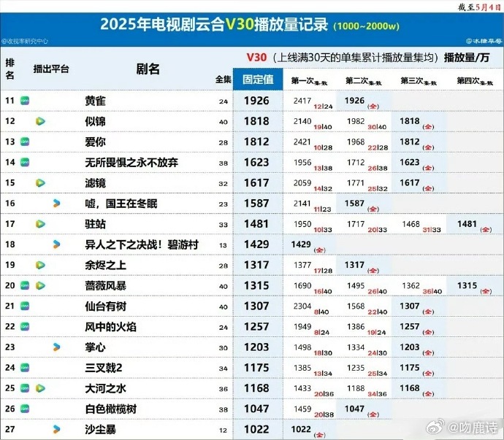Click the 全集 column header
Viewport: 504px width, 440px height.
[x=224, y=80]
